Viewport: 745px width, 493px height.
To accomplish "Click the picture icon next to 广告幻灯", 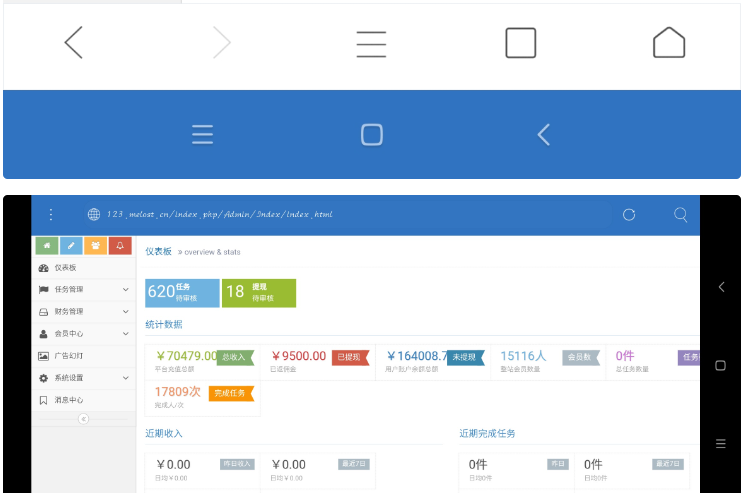I will (x=43, y=356).
